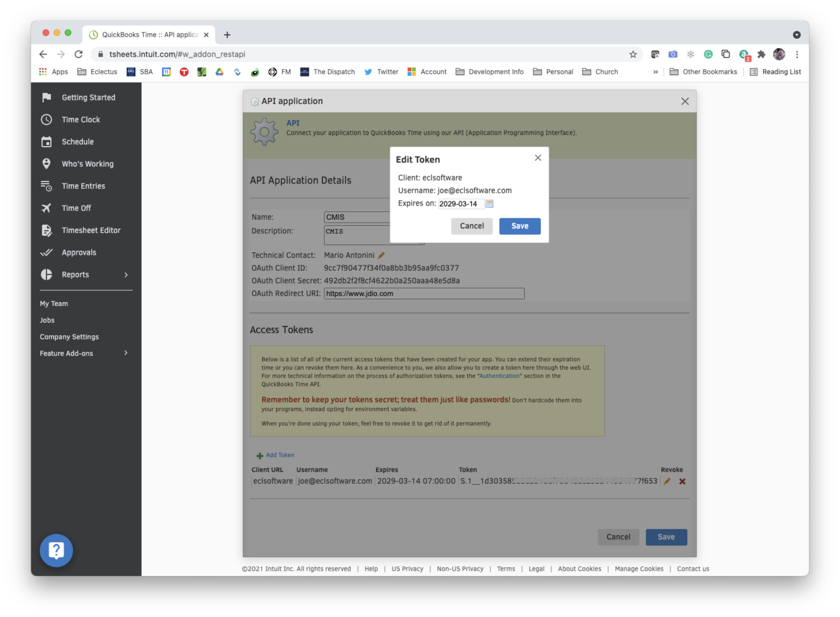Expand the Feature Add-ons submenu chevron
This screenshot has height=617, width=840.
126,353
